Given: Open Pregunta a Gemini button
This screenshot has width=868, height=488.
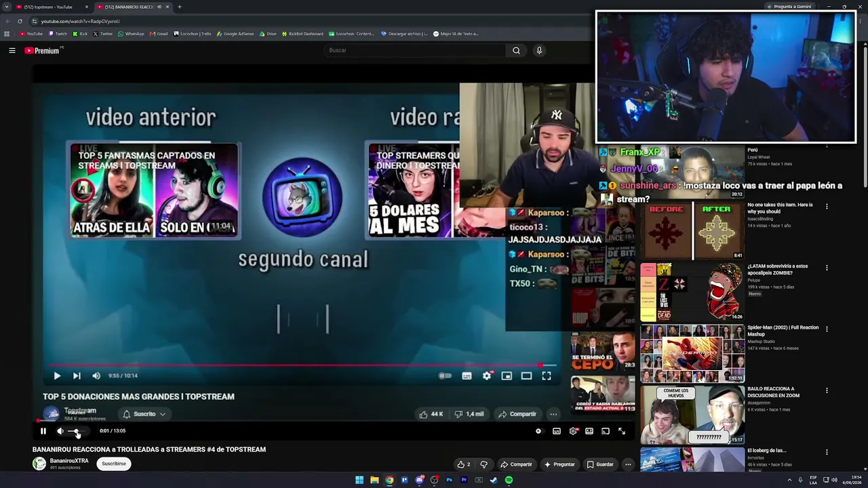Looking at the screenshot, I should [789, 7].
